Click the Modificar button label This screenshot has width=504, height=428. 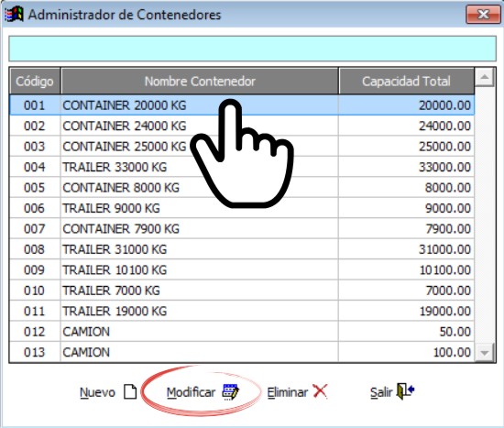point(191,392)
